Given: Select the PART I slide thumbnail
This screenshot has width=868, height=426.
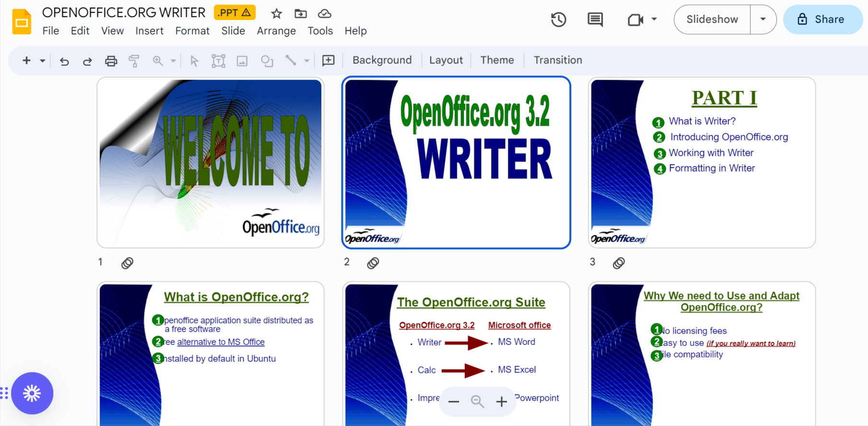Looking at the screenshot, I should click(x=702, y=163).
